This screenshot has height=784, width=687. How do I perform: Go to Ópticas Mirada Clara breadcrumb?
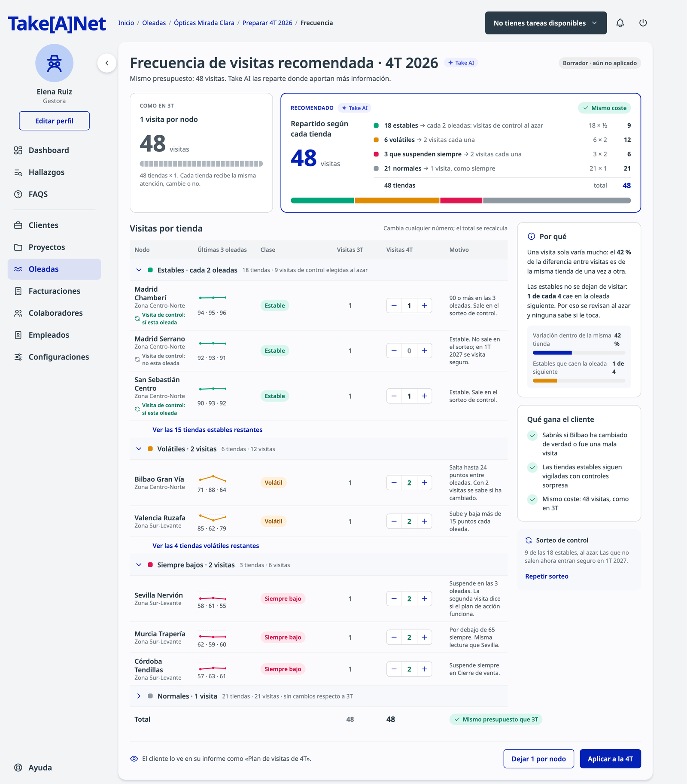(x=204, y=23)
